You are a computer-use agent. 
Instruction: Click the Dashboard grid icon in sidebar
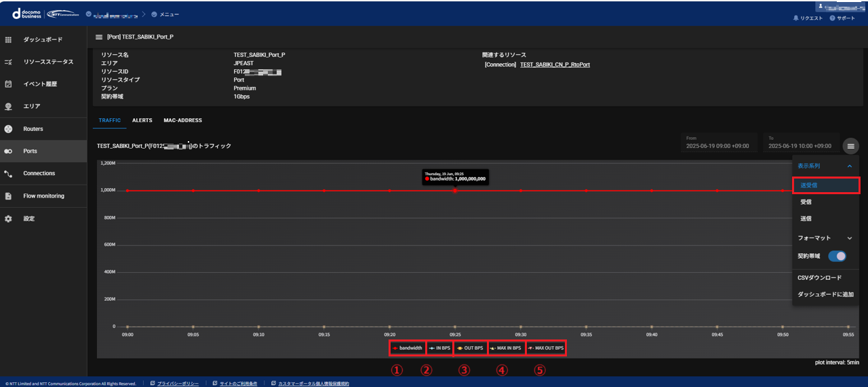click(8, 40)
